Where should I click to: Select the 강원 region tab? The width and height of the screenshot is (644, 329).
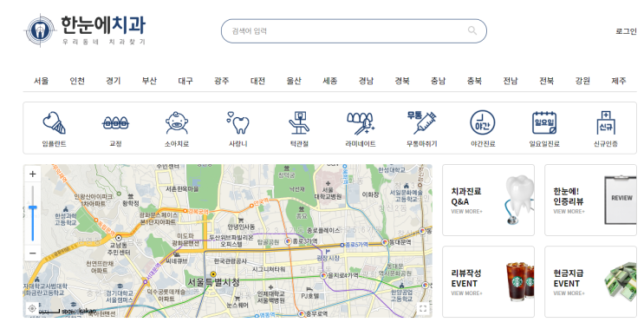pyautogui.click(x=582, y=81)
